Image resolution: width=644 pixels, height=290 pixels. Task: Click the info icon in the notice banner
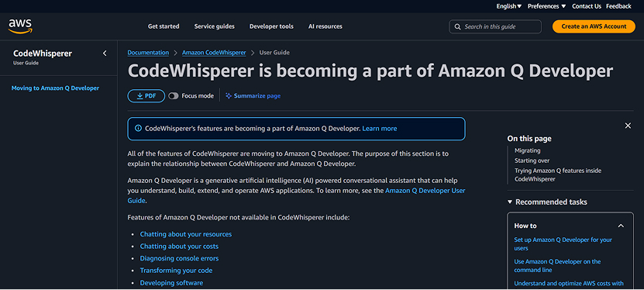[138, 129]
